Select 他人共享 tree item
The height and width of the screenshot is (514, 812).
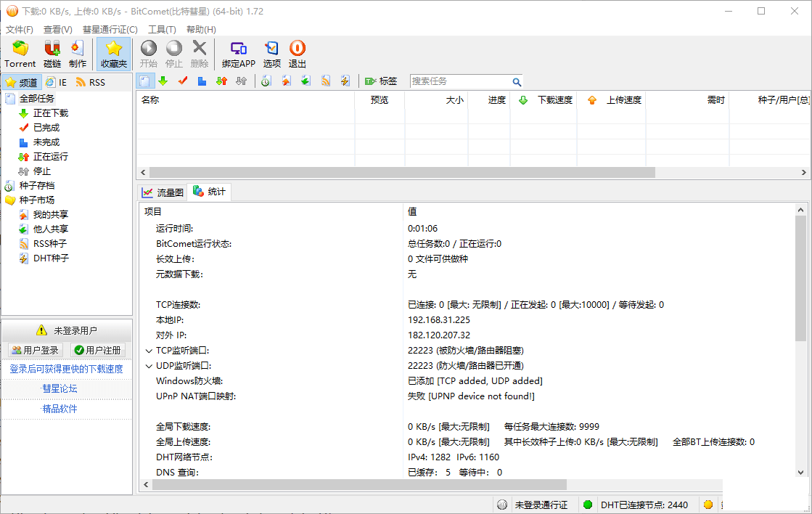tap(50, 229)
